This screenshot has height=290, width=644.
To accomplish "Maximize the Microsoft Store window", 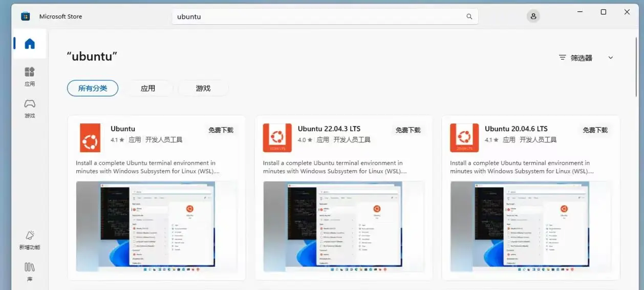I will click(x=604, y=12).
